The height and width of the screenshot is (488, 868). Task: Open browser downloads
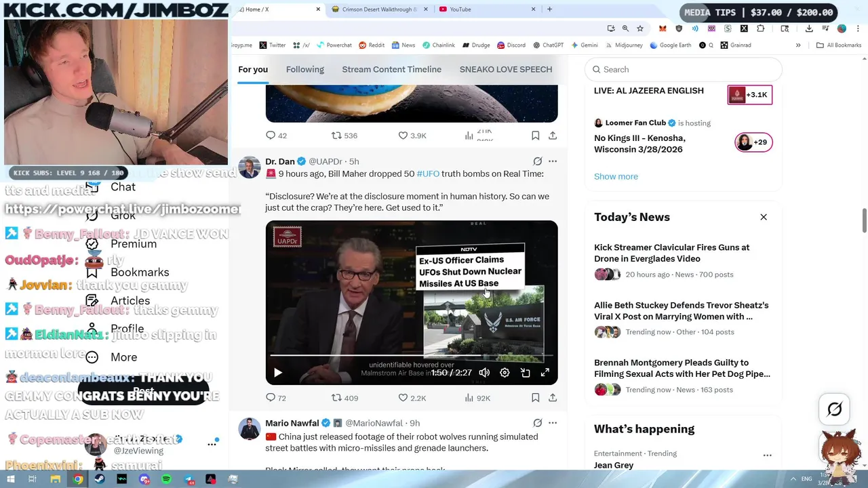pyautogui.click(x=809, y=28)
